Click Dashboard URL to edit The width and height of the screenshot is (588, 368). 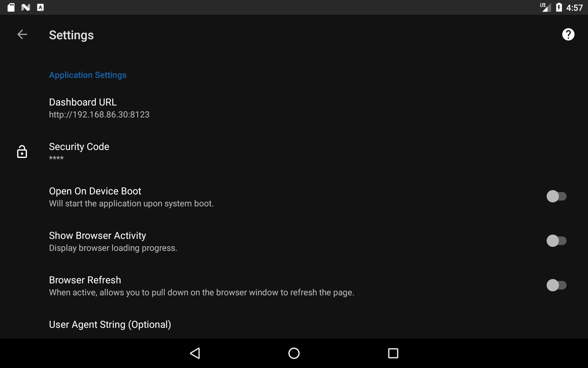coord(99,108)
